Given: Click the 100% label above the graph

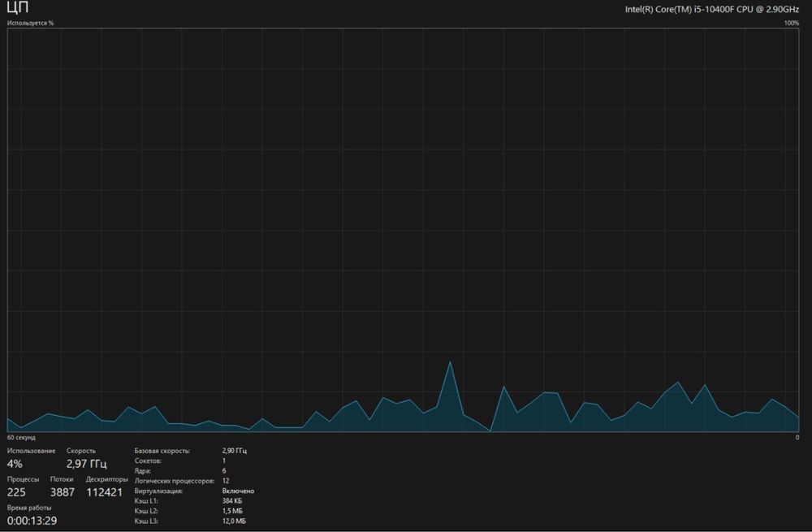Looking at the screenshot, I should point(791,24).
